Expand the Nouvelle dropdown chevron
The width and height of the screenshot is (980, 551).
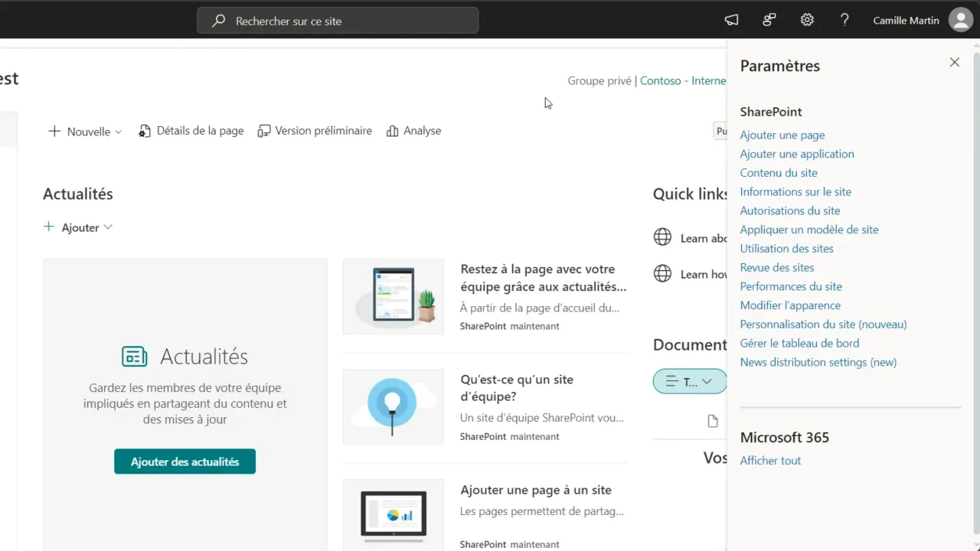pyautogui.click(x=118, y=132)
